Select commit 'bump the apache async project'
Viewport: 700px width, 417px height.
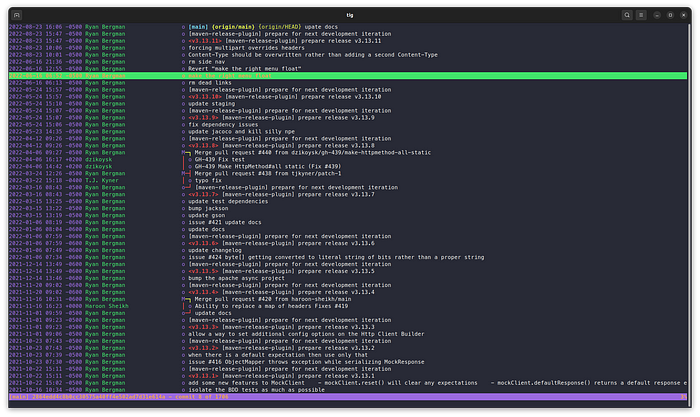236,278
